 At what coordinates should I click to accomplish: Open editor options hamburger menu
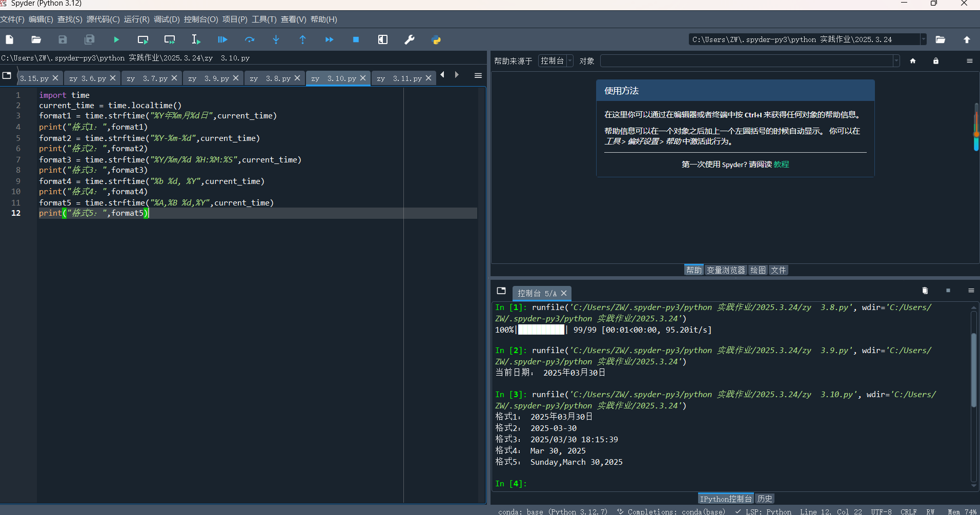[x=478, y=76]
